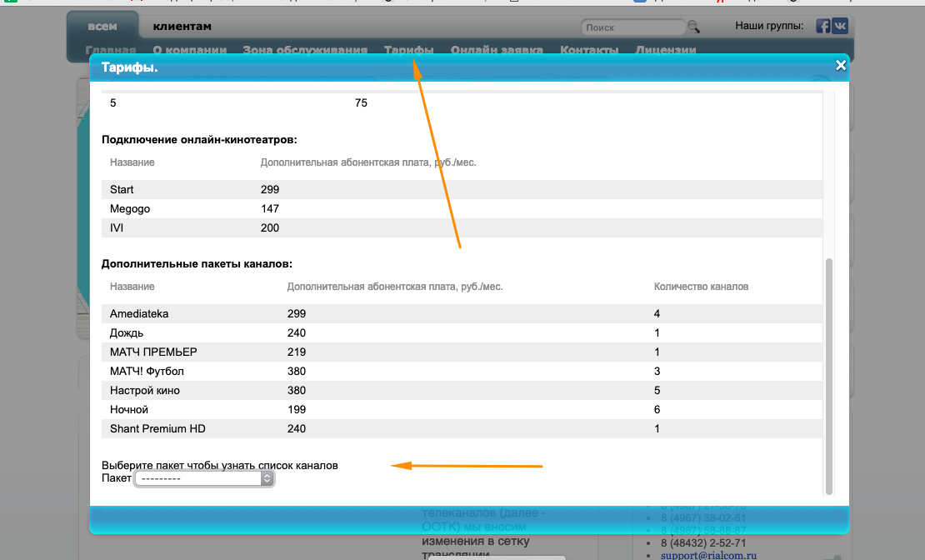Open the Facebook group icon
This screenshot has width=925, height=560.
pos(823,26)
